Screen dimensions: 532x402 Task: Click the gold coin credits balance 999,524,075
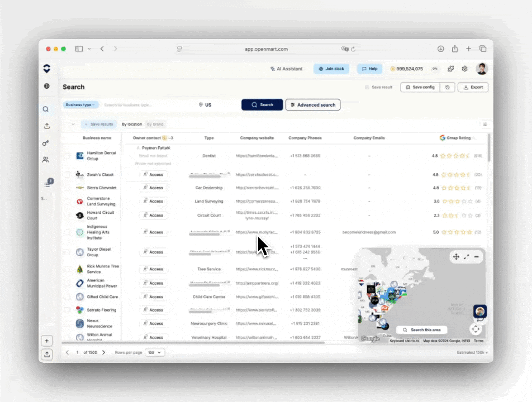tap(407, 69)
